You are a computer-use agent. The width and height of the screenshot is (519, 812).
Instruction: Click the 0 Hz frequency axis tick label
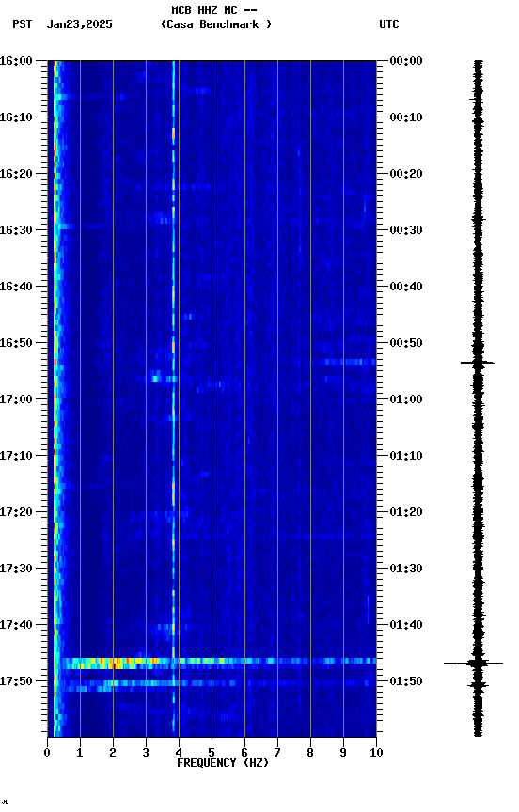point(47,753)
